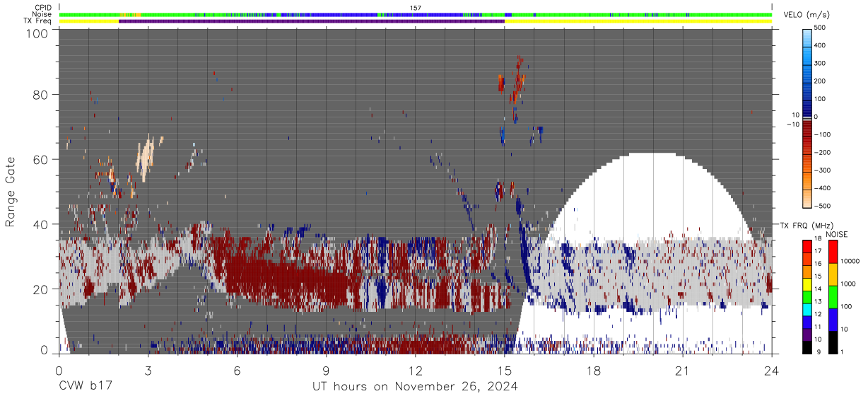Click the Noise row label
This screenshot has width=868, height=401.
pos(42,14)
